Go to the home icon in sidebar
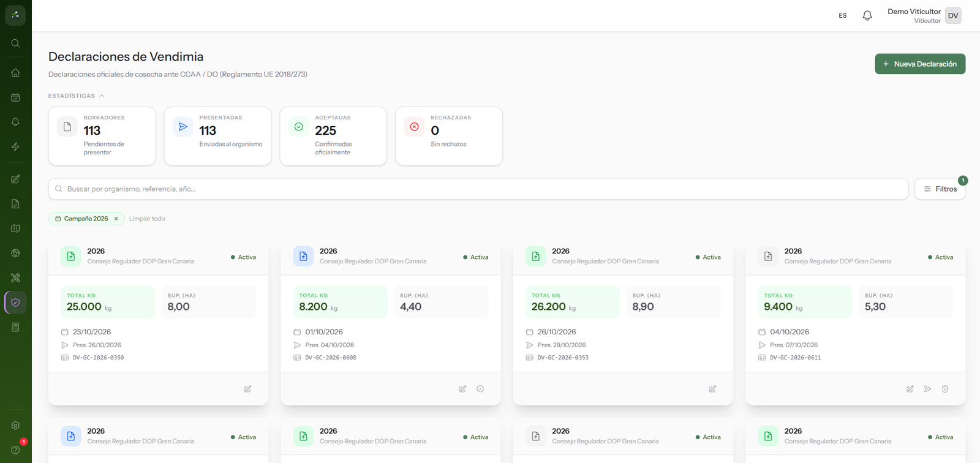 pos(15,72)
